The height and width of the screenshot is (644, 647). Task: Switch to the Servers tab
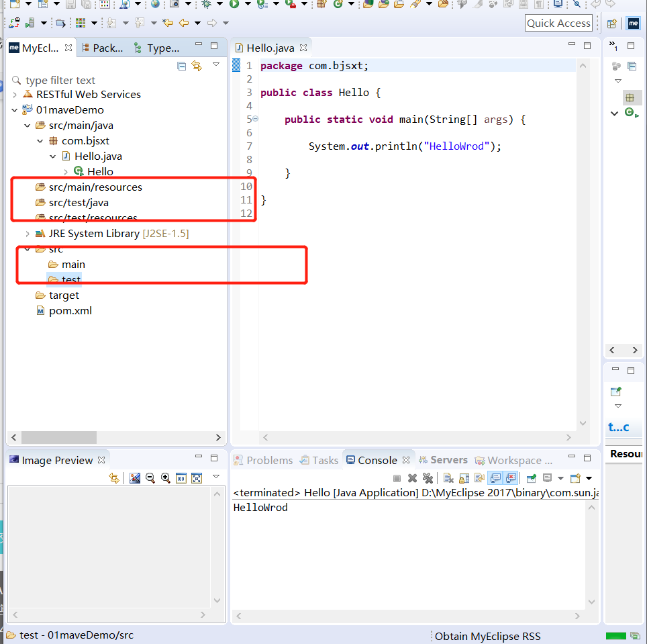pos(443,460)
